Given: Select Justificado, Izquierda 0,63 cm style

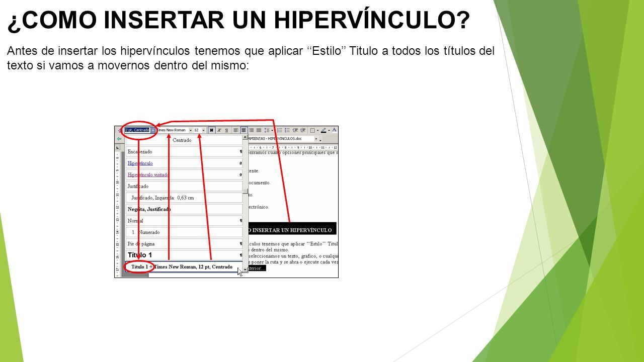Looking at the screenshot, I should click(184, 198).
